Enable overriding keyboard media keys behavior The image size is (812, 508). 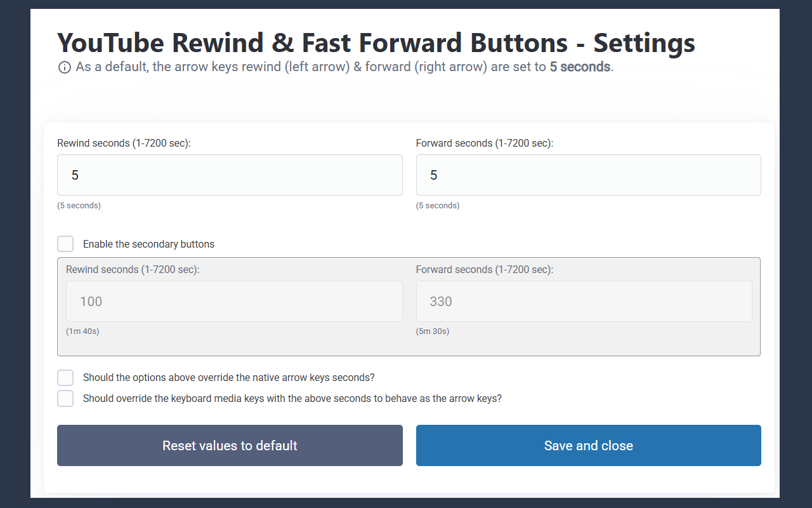coord(65,398)
